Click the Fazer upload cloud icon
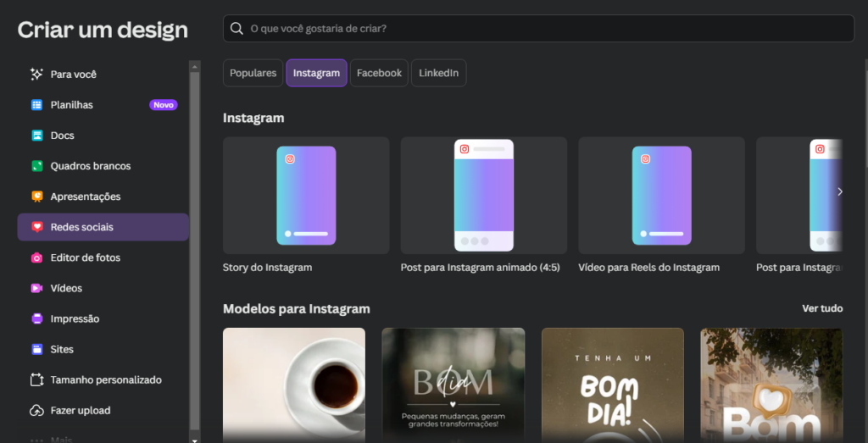Image resolution: width=868 pixels, height=443 pixels. 36,411
